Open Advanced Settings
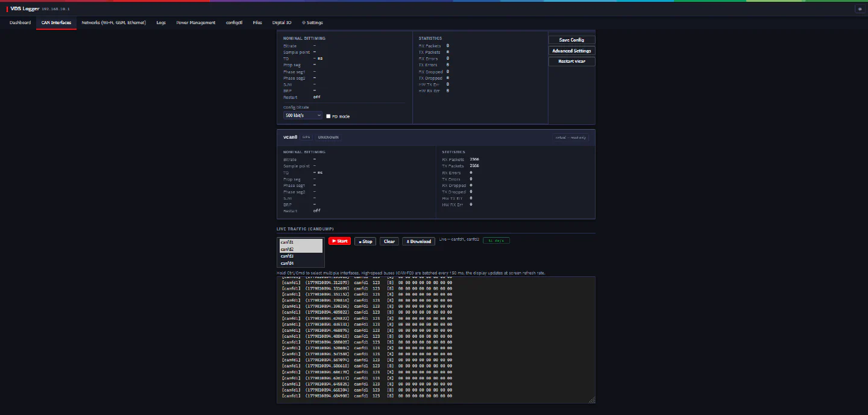 571,51
